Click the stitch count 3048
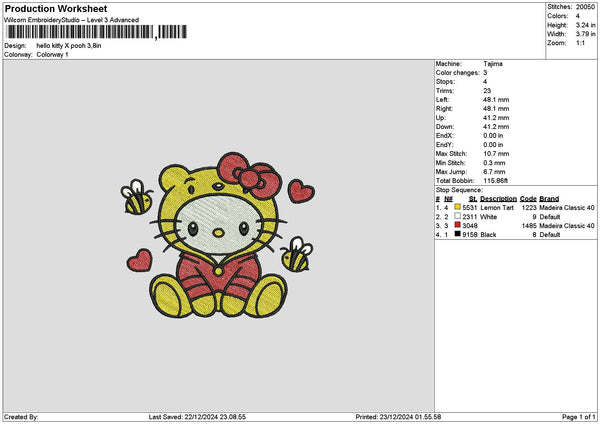The height and width of the screenshot is (424, 600). pyautogui.click(x=470, y=226)
